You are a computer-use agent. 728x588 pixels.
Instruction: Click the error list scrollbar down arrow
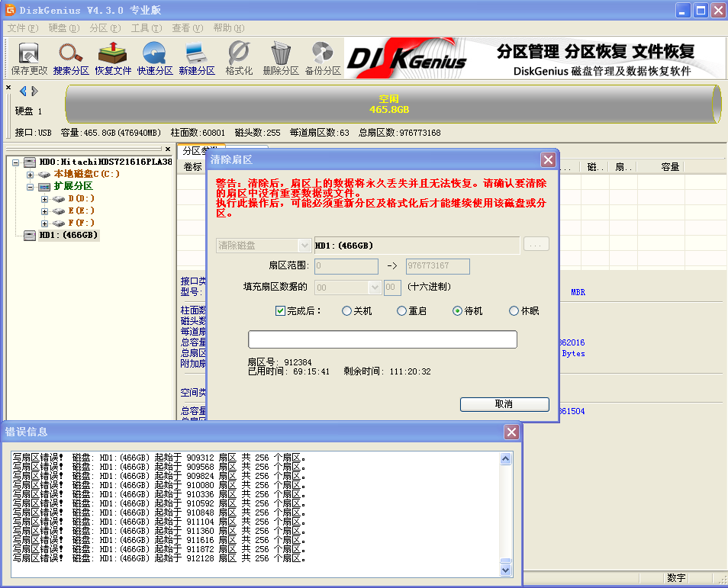tap(506, 570)
